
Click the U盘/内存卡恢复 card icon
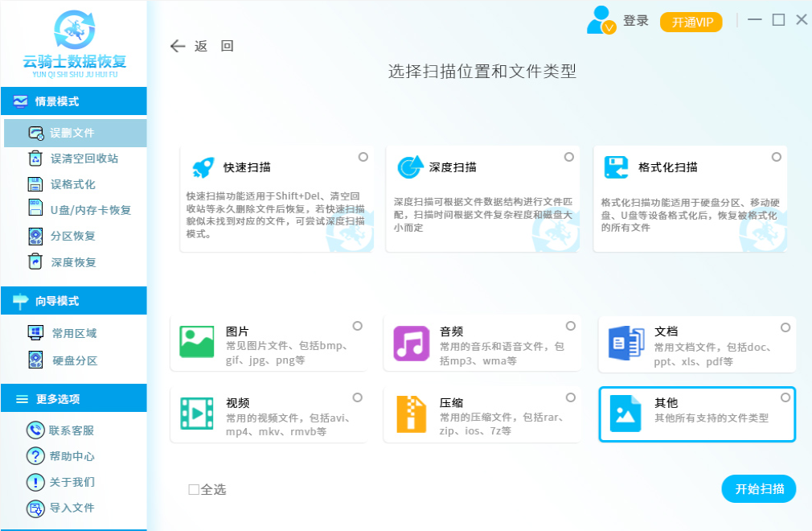point(35,208)
